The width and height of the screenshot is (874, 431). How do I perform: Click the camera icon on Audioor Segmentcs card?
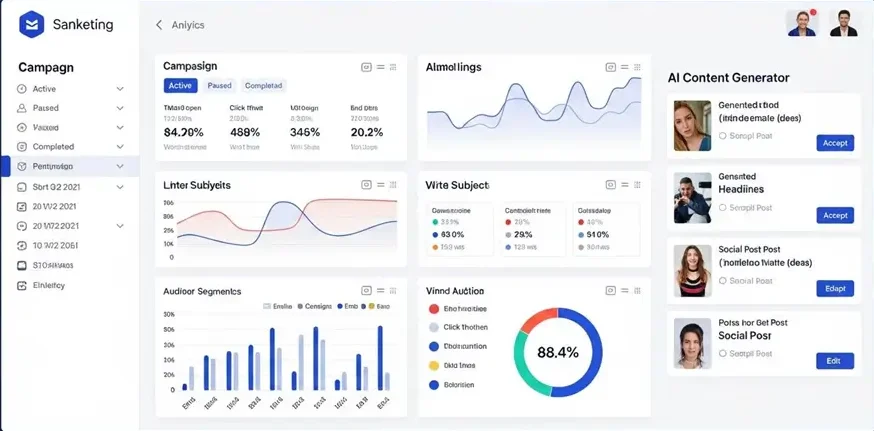coord(366,290)
